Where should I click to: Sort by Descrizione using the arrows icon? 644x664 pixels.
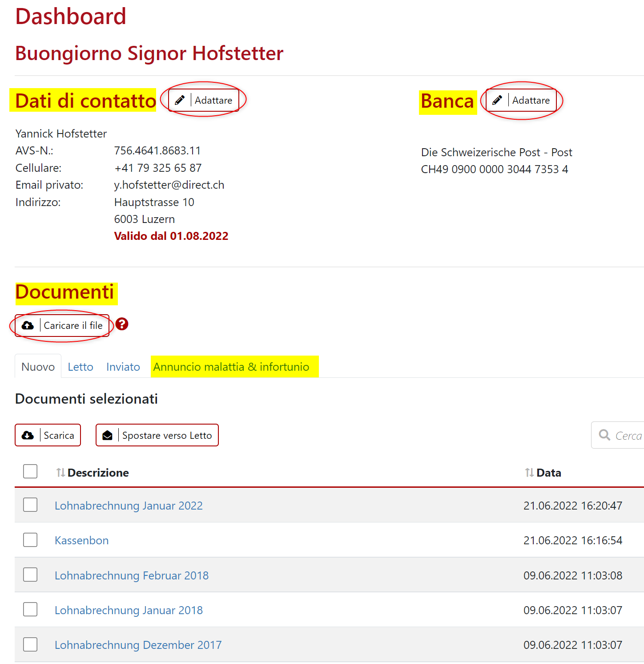click(x=60, y=473)
